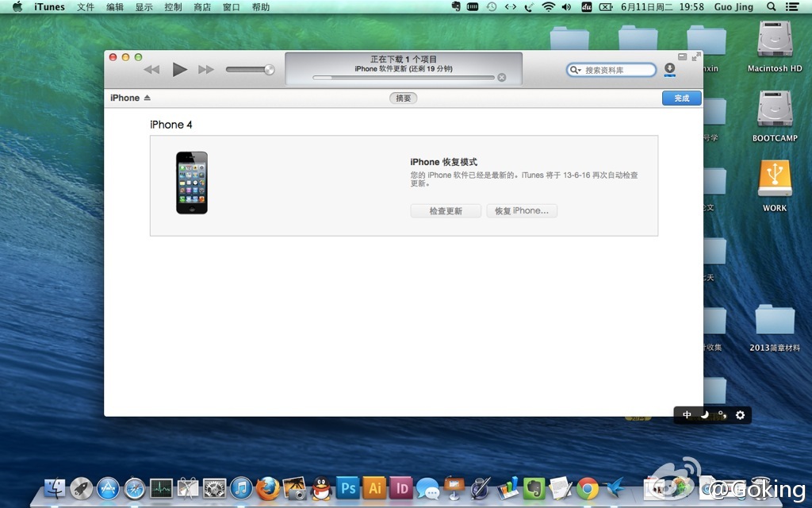Open the 控制 menu

click(x=173, y=6)
